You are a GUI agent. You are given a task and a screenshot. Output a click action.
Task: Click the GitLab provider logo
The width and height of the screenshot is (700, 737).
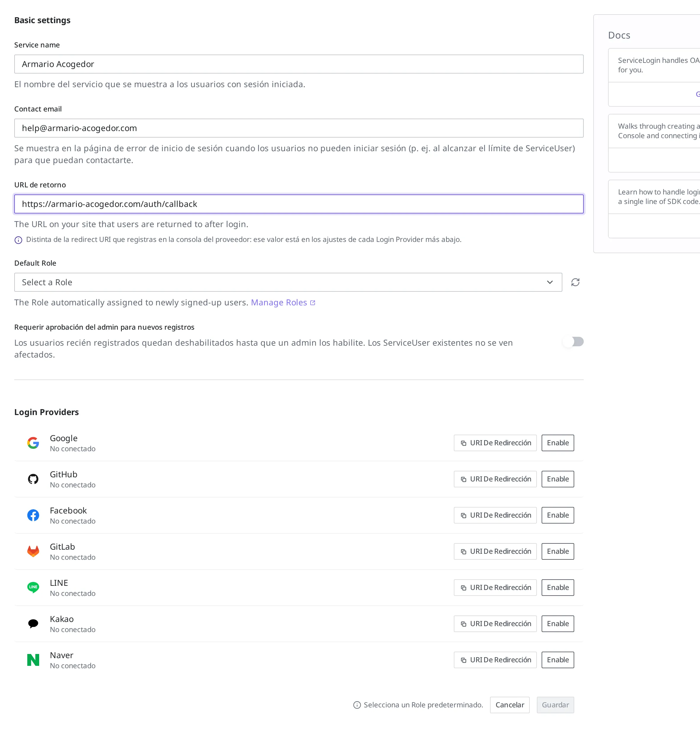pyautogui.click(x=33, y=551)
